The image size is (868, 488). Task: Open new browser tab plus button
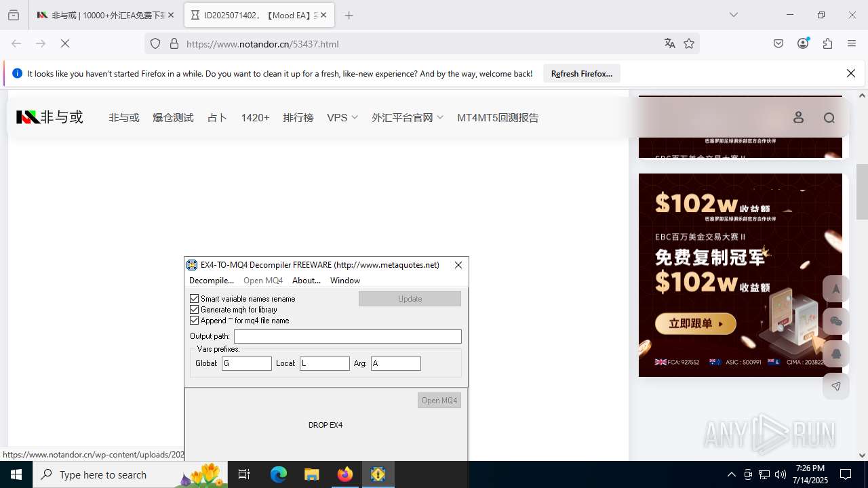(349, 15)
